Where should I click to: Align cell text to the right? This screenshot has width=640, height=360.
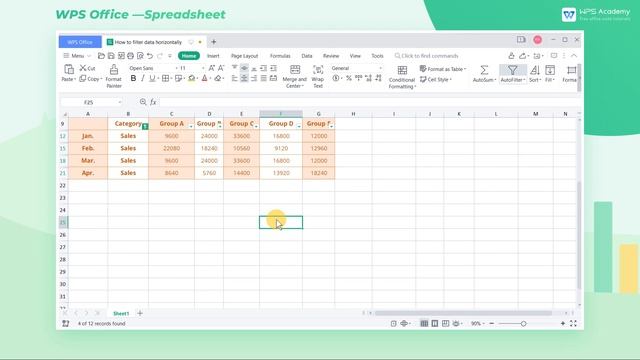pos(254,78)
